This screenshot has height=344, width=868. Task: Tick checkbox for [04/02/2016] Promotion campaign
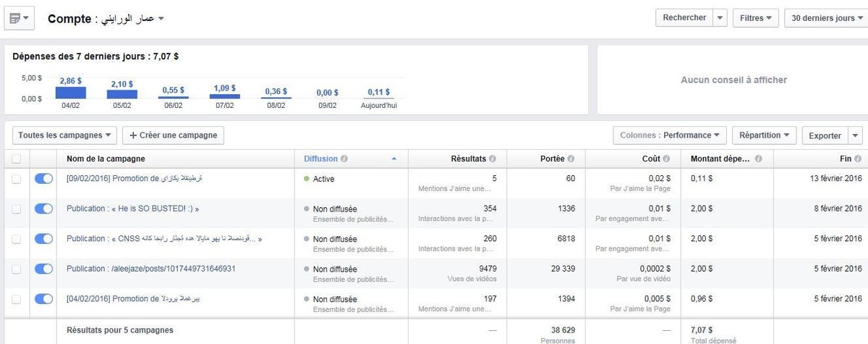[17, 299]
